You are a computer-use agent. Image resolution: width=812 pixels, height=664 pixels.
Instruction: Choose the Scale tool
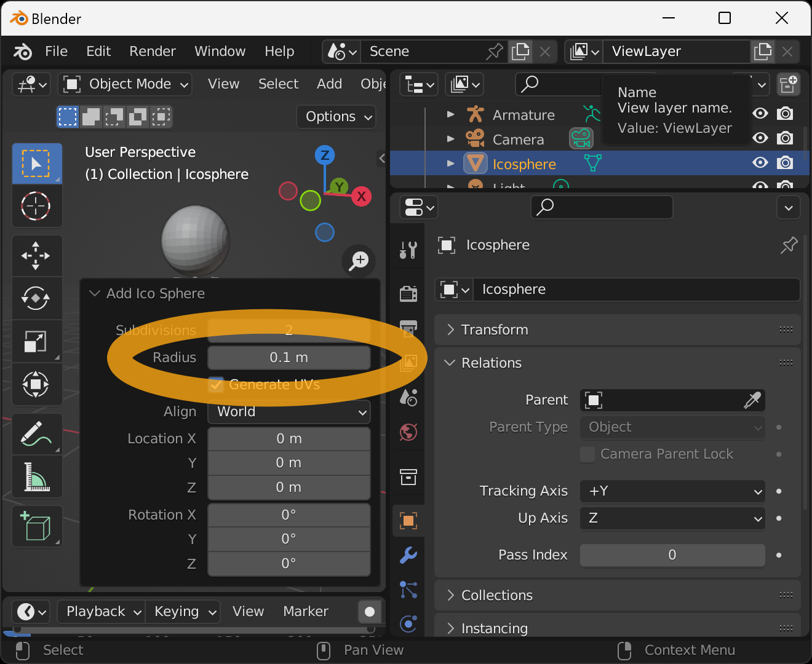click(36, 341)
